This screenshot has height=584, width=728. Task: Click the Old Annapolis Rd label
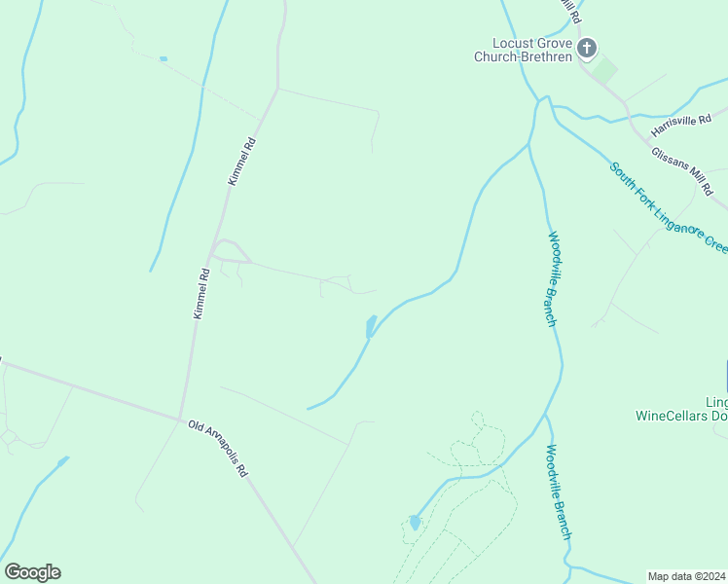coord(218,448)
